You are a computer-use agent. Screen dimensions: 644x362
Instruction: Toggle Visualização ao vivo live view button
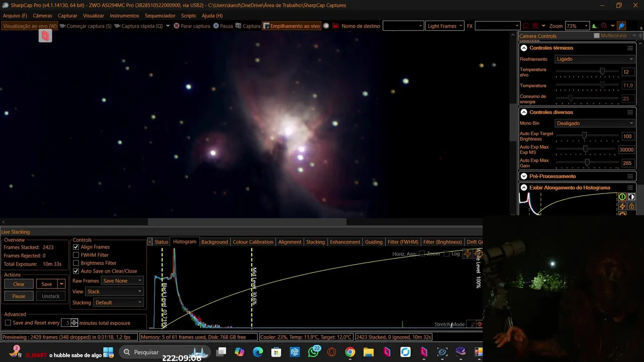[x=30, y=26]
